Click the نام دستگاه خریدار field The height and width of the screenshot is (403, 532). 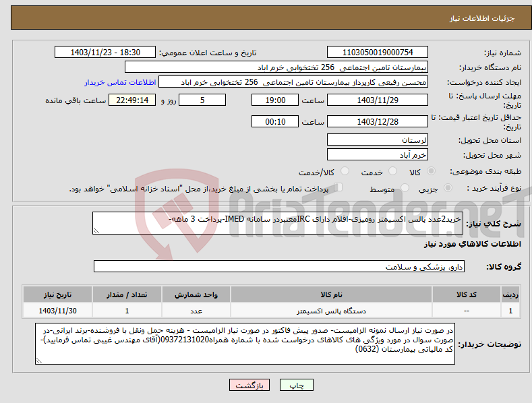point(276,67)
